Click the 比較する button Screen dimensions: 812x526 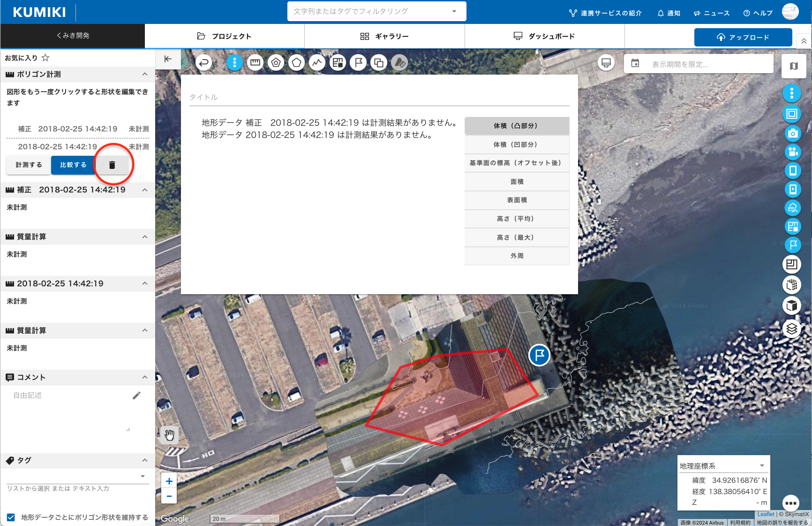[x=73, y=165]
